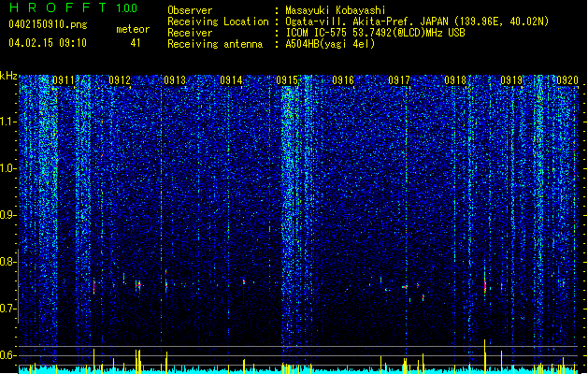Click the 0912 time marker
Viewport: 588px width, 374px height.
(x=120, y=80)
